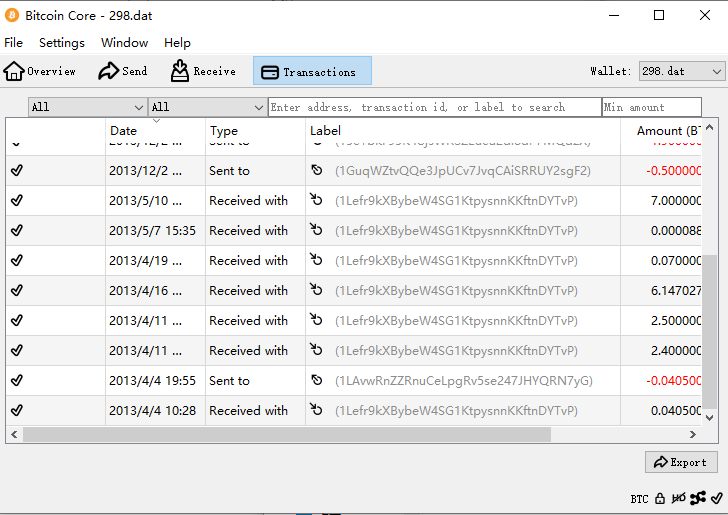
Task: Expand the transaction type filter dropdown
Action: click(207, 107)
